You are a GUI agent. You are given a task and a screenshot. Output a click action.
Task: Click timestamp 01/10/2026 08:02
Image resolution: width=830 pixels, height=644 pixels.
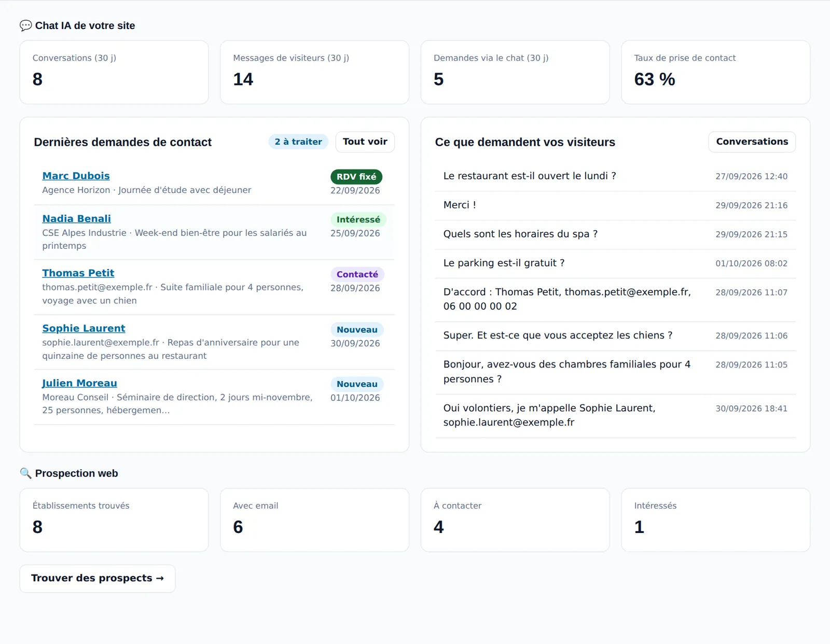751,263
